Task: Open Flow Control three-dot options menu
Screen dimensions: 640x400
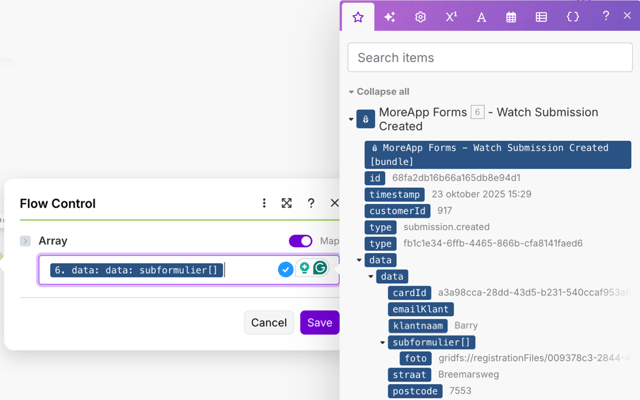Action: (x=264, y=203)
